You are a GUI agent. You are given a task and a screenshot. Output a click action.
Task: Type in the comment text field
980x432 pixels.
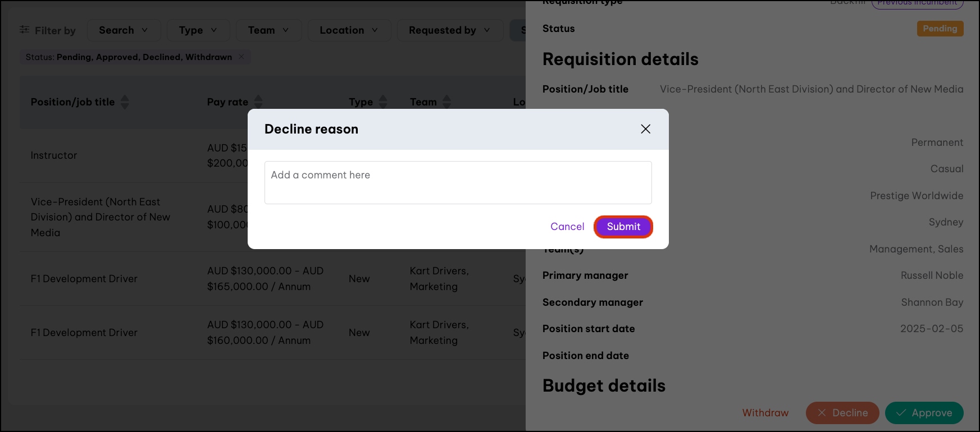coord(458,182)
